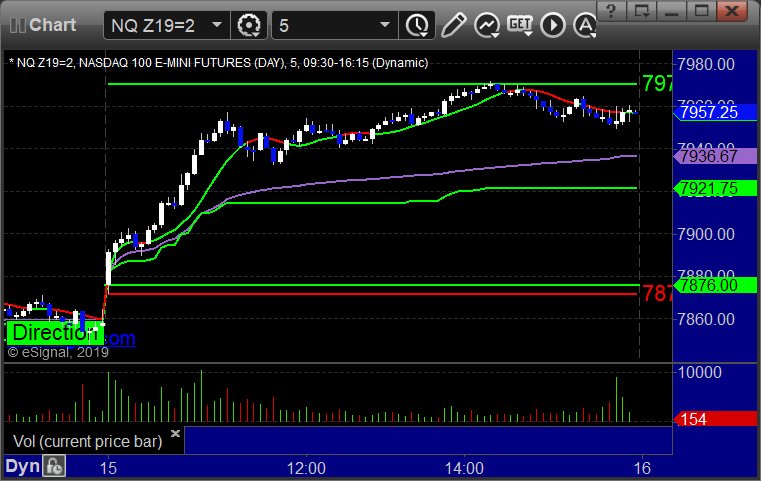
Task: Minimize the chart window
Action: (x=672, y=11)
